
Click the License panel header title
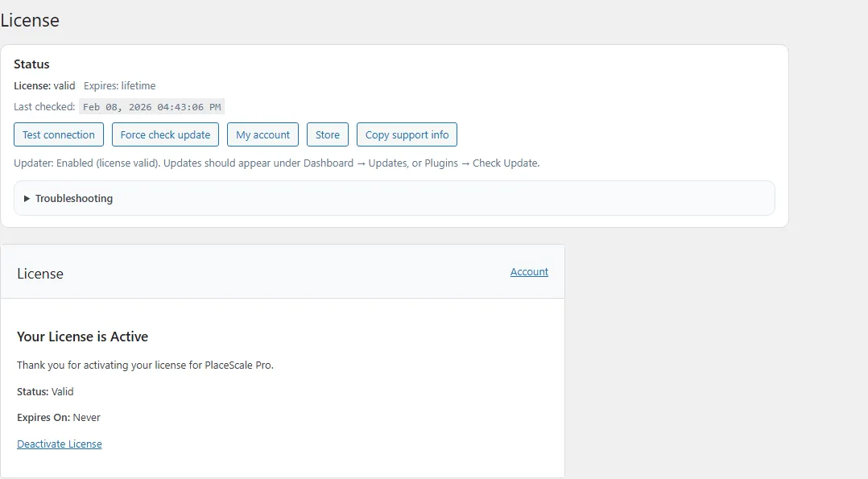point(40,274)
